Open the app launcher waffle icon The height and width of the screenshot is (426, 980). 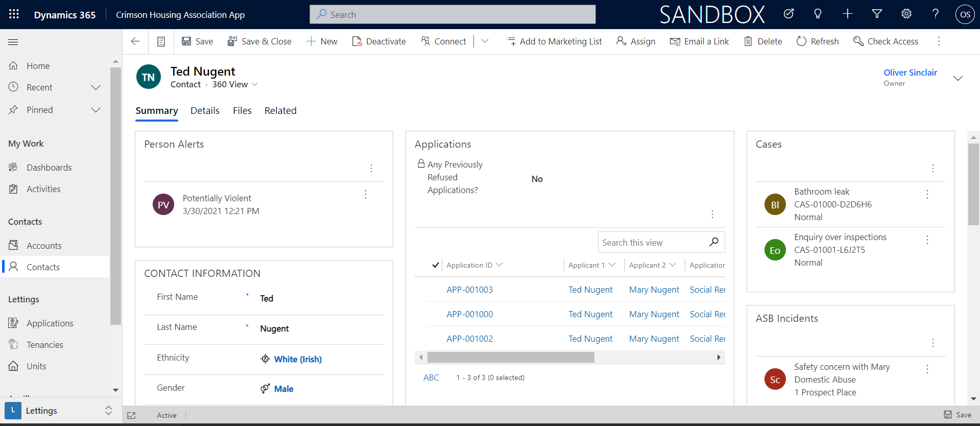[x=14, y=14]
